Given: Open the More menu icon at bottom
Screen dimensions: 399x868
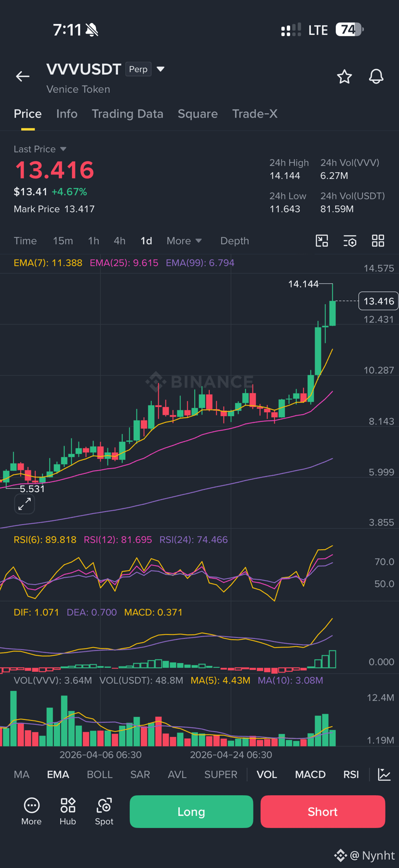Looking at the screenshot, I should point(31,812).
